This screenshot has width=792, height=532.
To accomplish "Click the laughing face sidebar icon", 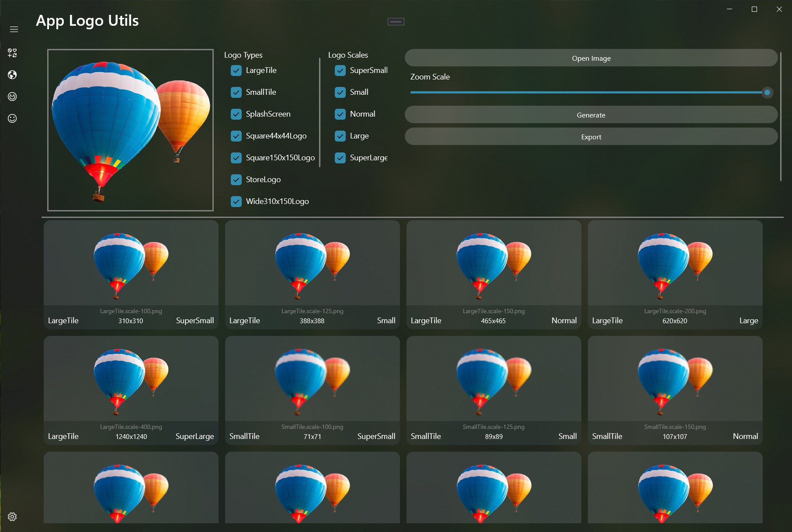I will click(x=12, y=97).
